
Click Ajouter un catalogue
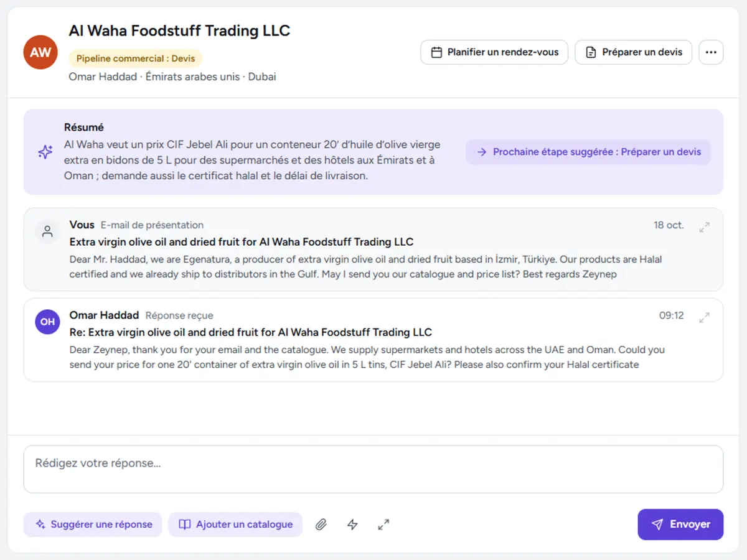click(235, 525)
